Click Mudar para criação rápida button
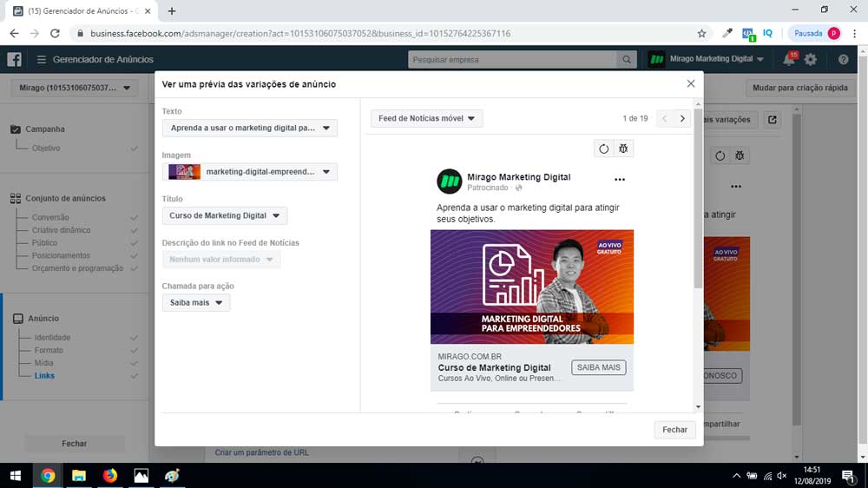Image resolution: width=868 pixels, height=488 pixels. click(800, 88)
